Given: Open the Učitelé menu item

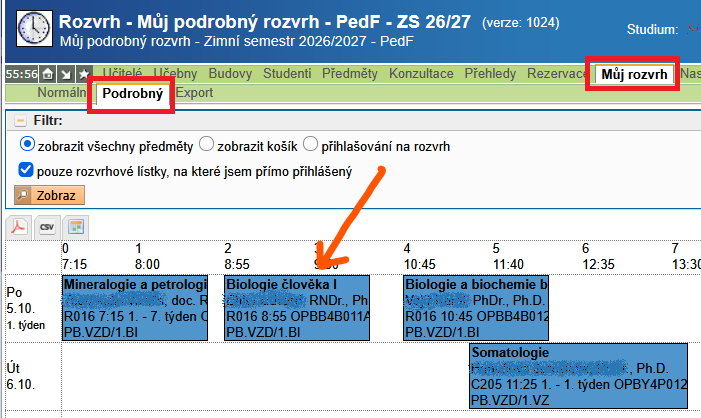Looking at the screenshot, I should pos(122,73).
